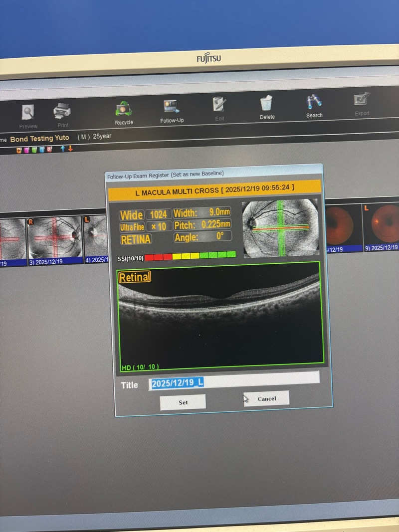Launch the Follow-Up exam tool
The height and width of the screenshot is (532, 399).
172,107
